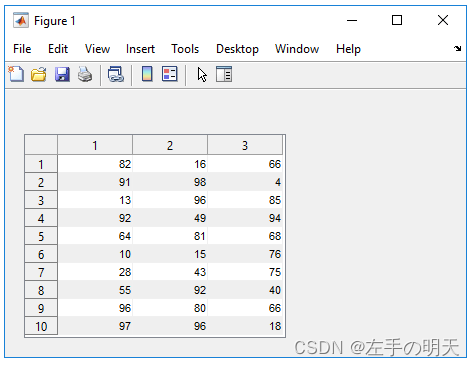Open the Insert menu
475x366 pixels.
click(x=140, y=49)
